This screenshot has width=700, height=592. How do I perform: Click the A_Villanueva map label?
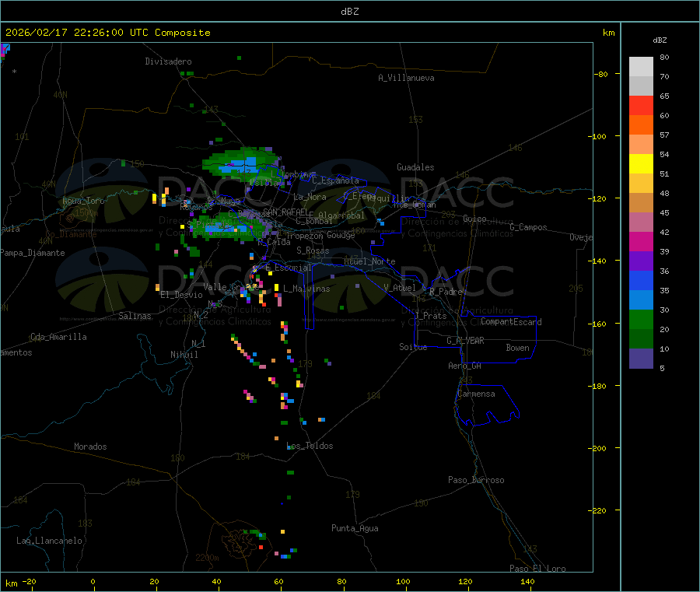coord(406,78)
